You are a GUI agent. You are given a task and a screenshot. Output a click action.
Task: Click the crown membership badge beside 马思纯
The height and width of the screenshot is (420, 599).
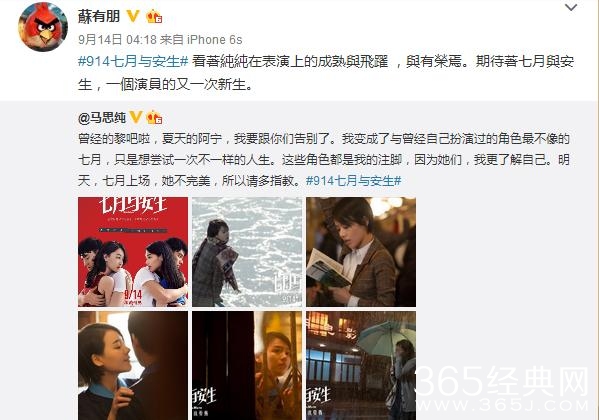pos(155,117)
